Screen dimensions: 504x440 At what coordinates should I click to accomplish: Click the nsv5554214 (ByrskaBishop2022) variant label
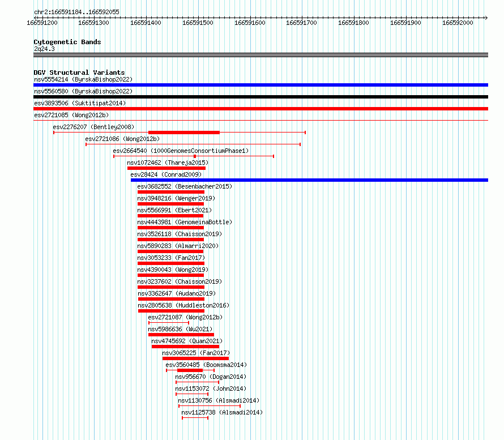tap(83, 79)
